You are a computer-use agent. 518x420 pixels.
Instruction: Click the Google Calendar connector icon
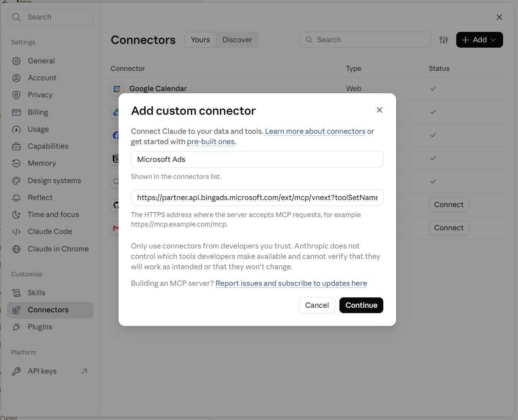point(117,89)
